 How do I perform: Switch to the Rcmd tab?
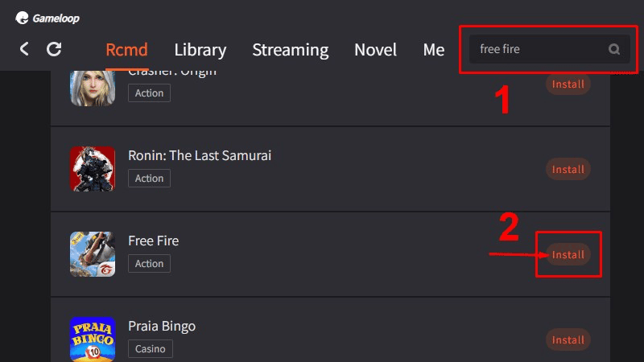tap(126, 50)
